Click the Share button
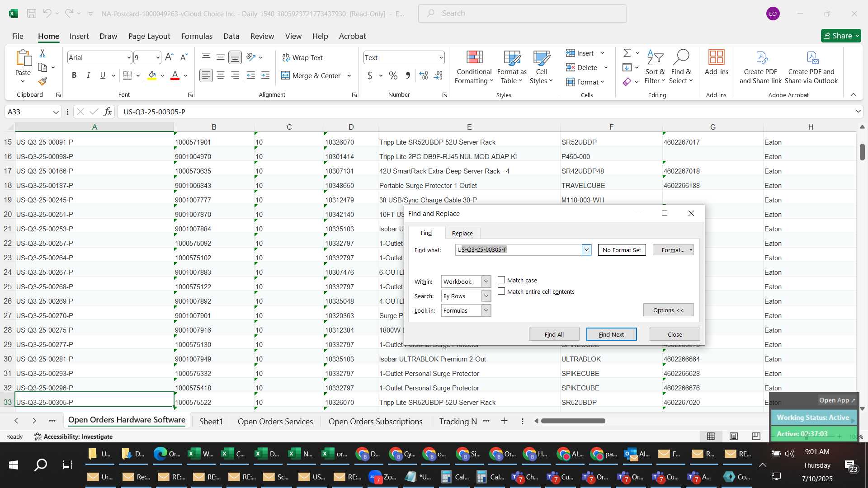 tap(841, 36)
